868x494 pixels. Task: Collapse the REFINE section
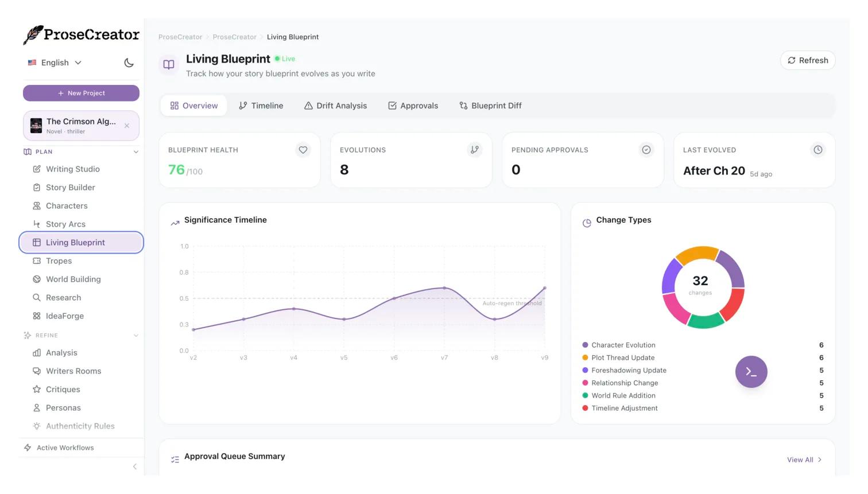(x=136, y=335)
